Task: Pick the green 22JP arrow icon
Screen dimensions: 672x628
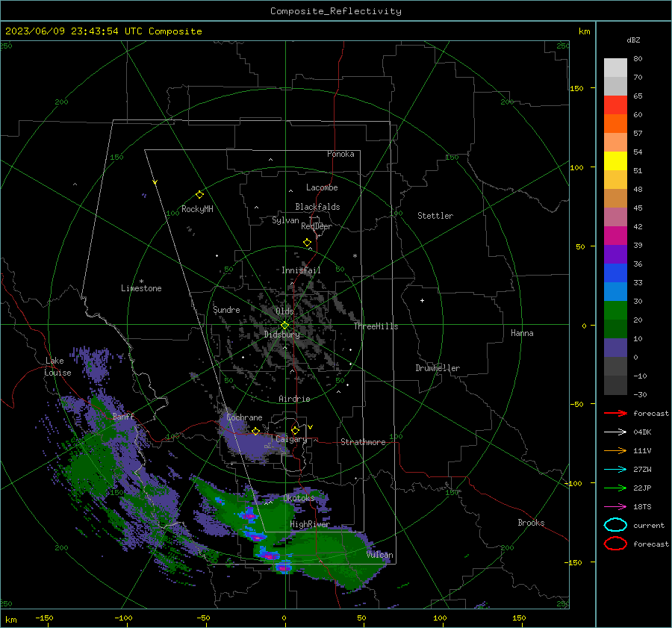Action: coord(615,488)
